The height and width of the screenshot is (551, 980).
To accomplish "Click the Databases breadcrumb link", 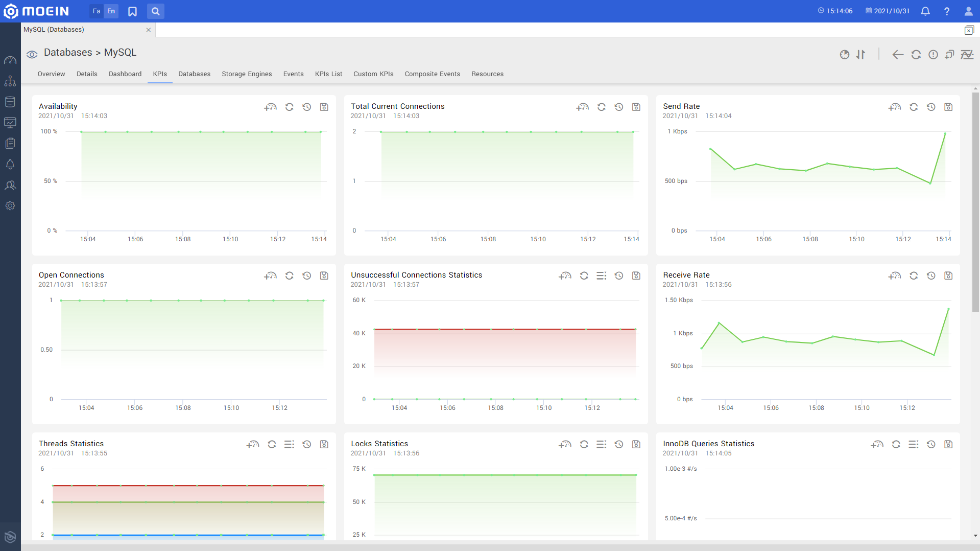I will tap(68, 52).
